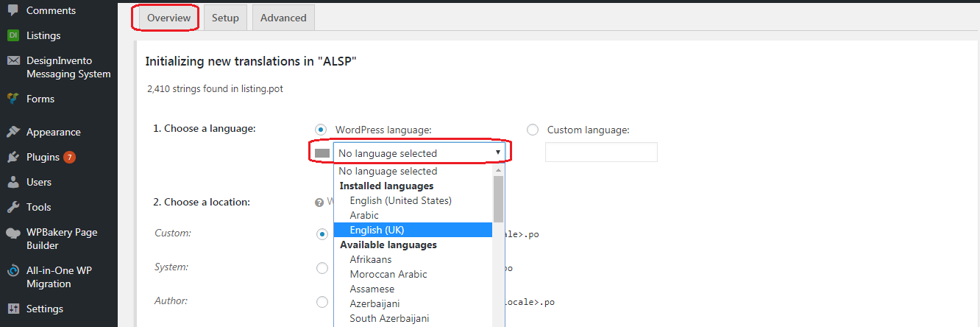The image size is (980, 327).
Task: Choose English (UK) from the list
Action: 413,230
